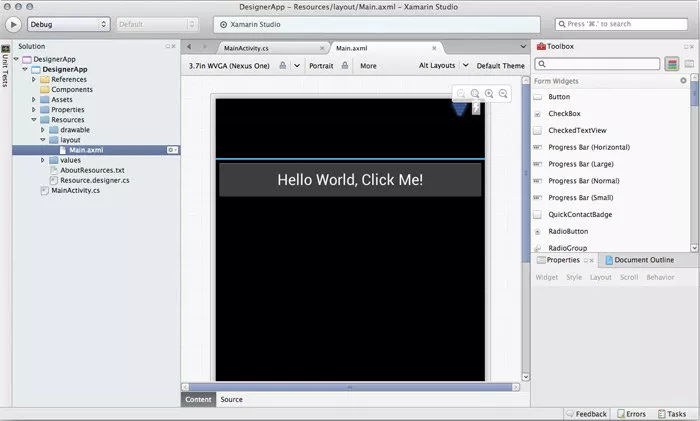Switch to the Content view tab
Viewport: 700px width, 421px height.
[x=198, y=400]
